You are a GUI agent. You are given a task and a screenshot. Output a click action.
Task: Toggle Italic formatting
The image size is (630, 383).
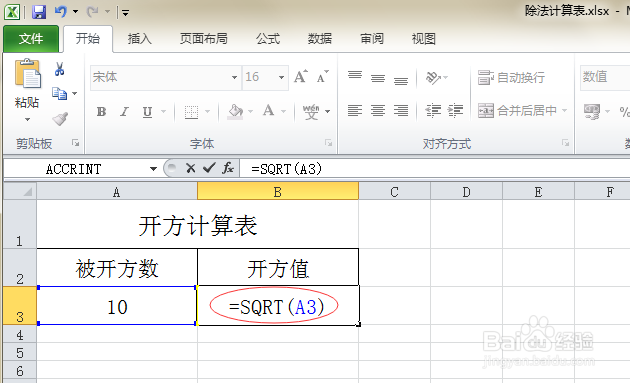[125, 111]
